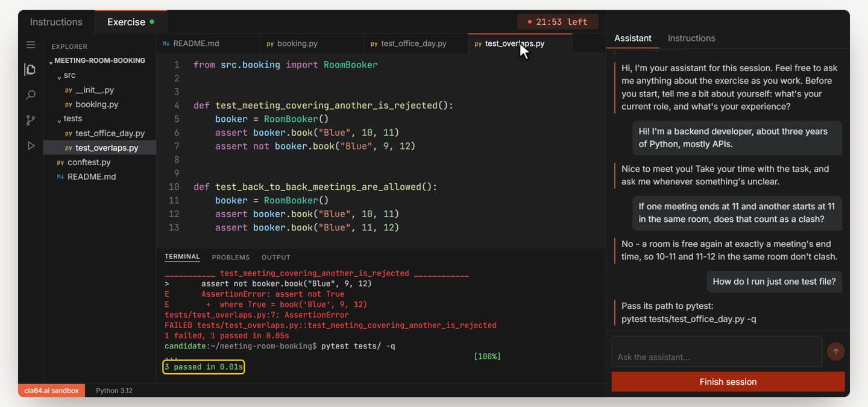Click 'AssertionError: assert not True' terminal line
The image size is (868, 407).
coord(273,294)
